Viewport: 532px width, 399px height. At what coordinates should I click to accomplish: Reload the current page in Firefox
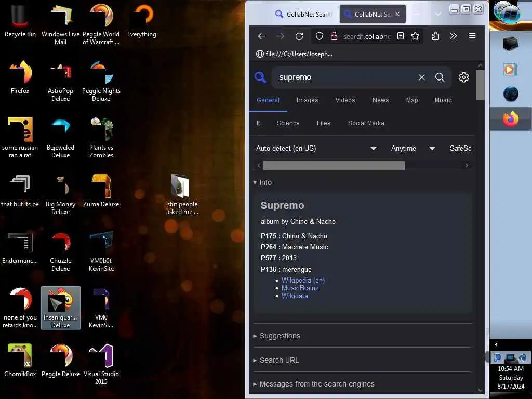[299, 36]
